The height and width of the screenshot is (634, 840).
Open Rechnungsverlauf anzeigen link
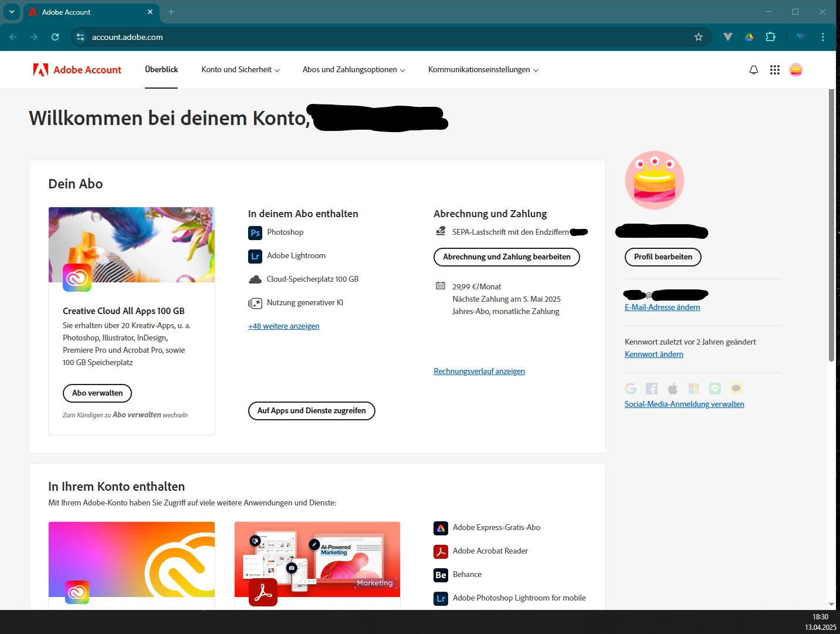click(x=479, y=372)
